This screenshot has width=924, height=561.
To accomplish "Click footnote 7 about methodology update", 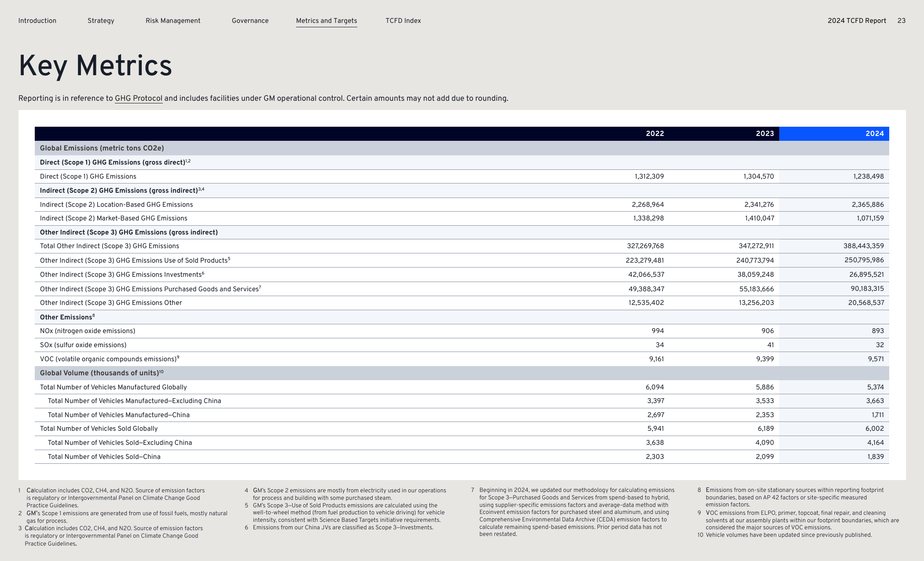I will (573, 512).
